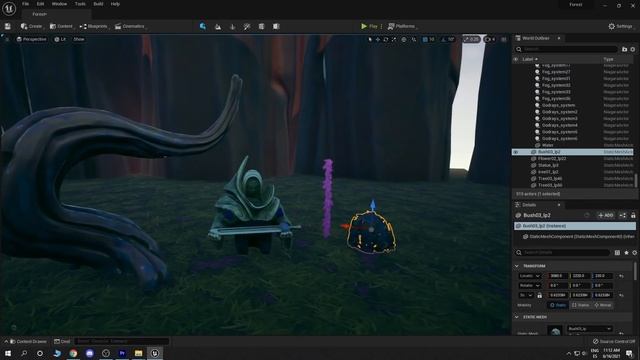
Task: Switch to Landscape mode icon
Action: pyautogui.click(x=218, y=26)
